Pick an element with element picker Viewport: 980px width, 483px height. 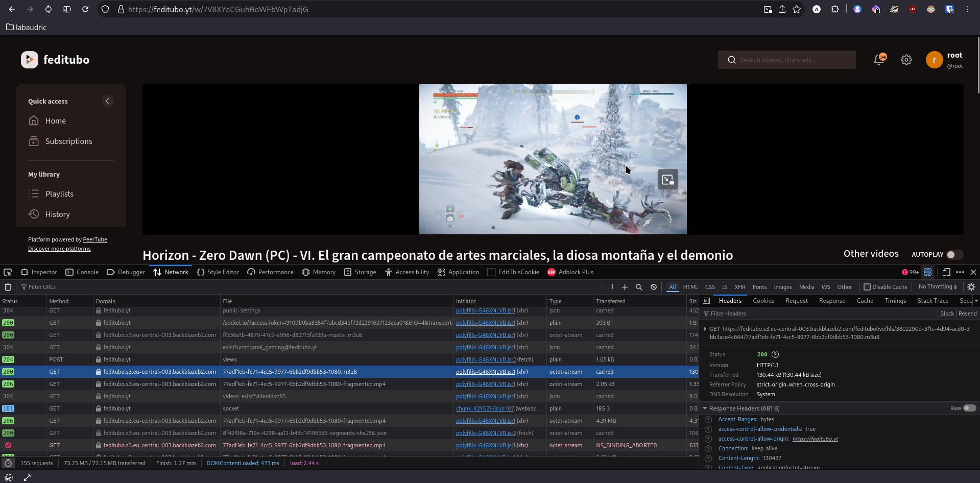[x=8, y=272]
